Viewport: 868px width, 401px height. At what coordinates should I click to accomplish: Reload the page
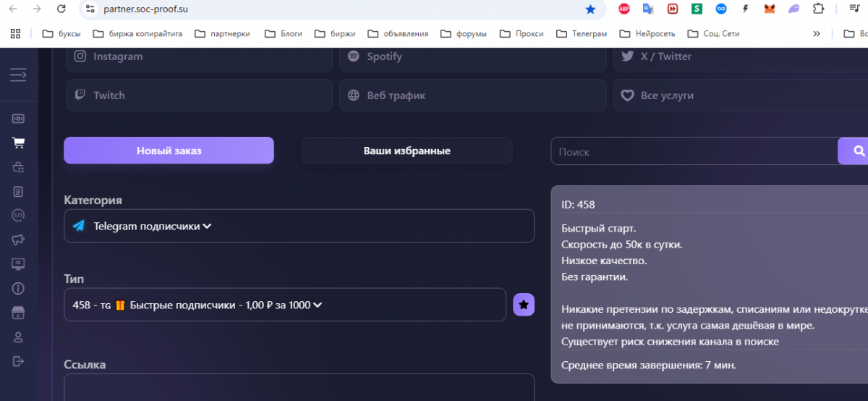tap(61, 9)
